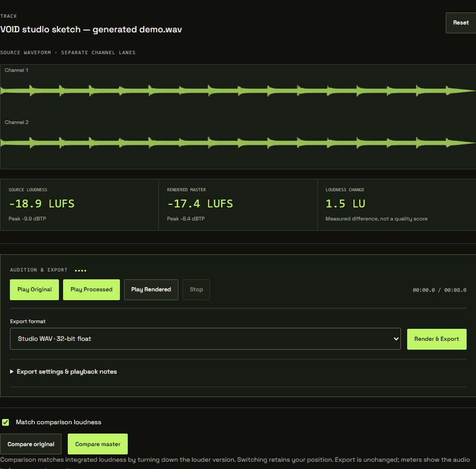This screenshot has height=469, width=476.
Task: Click Channel 1 waveform lane
Action: (x=238, y=91)
